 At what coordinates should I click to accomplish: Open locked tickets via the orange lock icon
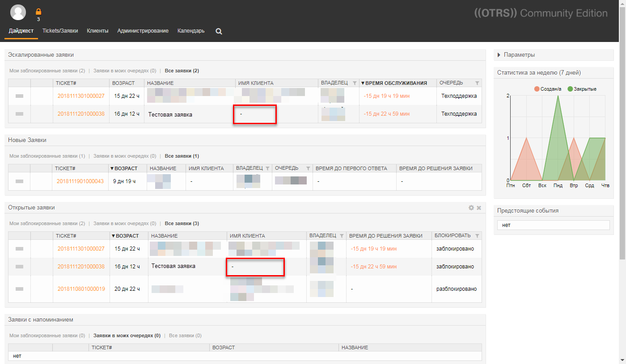tap(38, 12)
